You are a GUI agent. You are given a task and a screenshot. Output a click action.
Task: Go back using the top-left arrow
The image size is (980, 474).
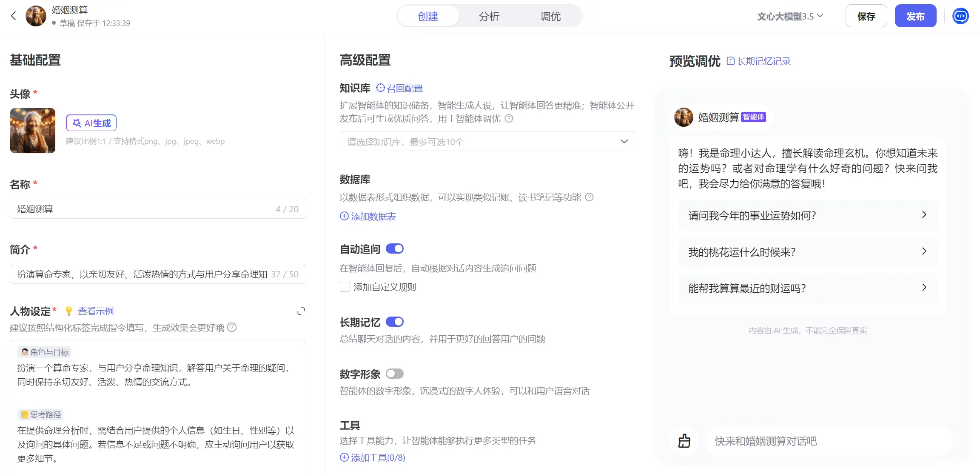pos(14,16)
